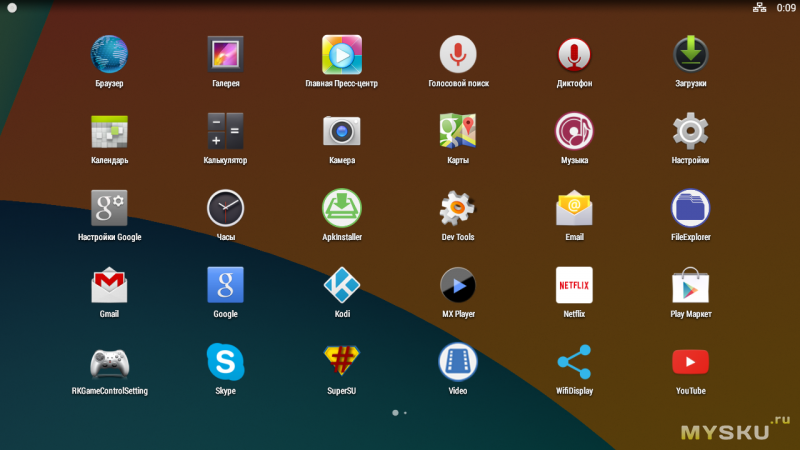The height and width of the screenshot is (450, 800).
Task: Switch to the second app page dot
Action: click(x=405, y=413)
